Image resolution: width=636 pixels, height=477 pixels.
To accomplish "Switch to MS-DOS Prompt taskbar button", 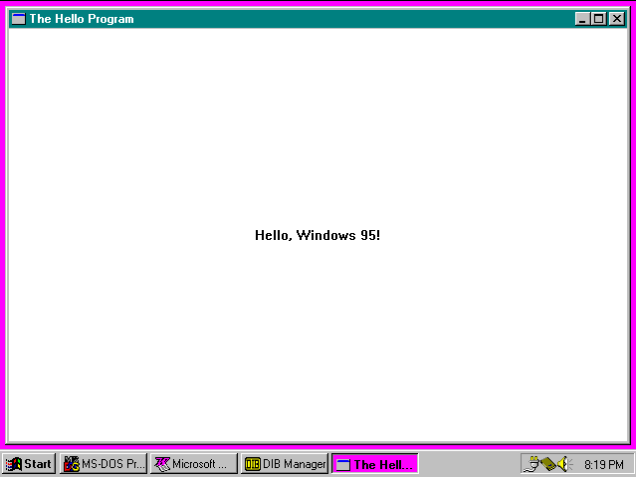I will pyautogui.click(x=103, y=464).
